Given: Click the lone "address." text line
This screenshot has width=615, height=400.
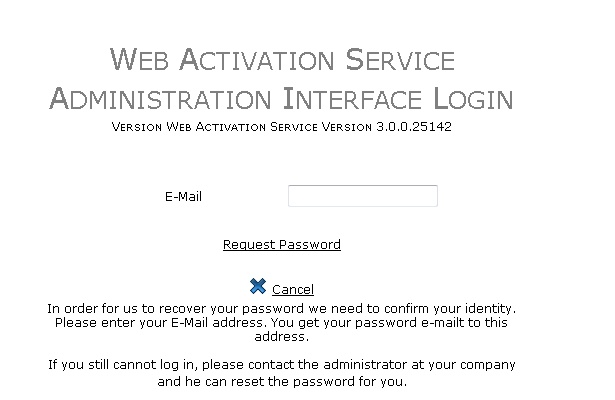Looking at the screenshot, I should coord(281,336).
